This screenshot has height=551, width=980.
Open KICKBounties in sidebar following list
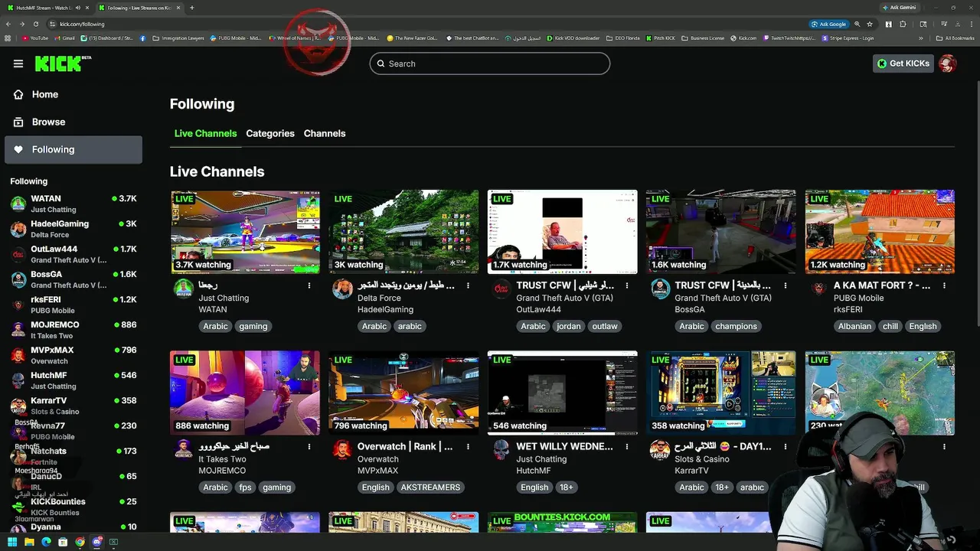pos(73,507)
